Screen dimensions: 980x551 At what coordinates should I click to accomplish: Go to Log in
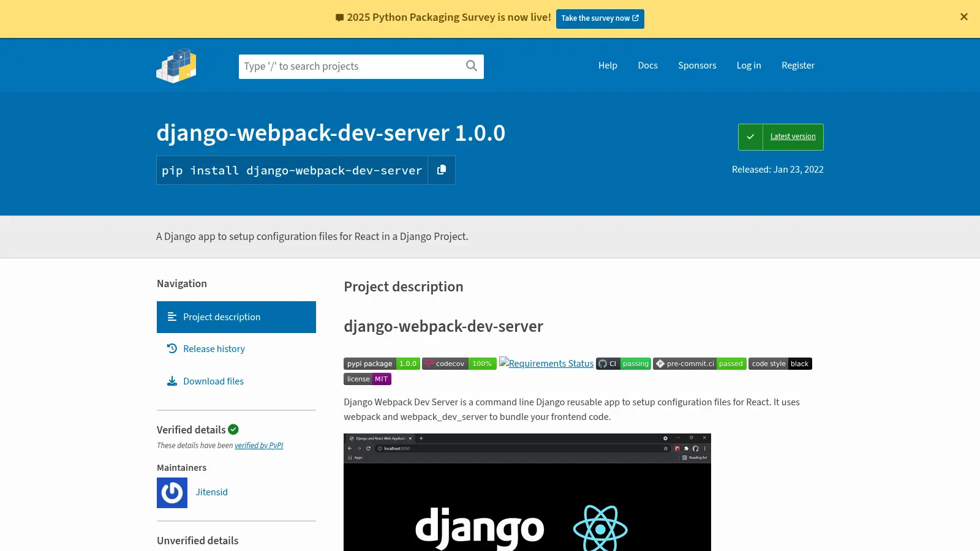(748, 66)
